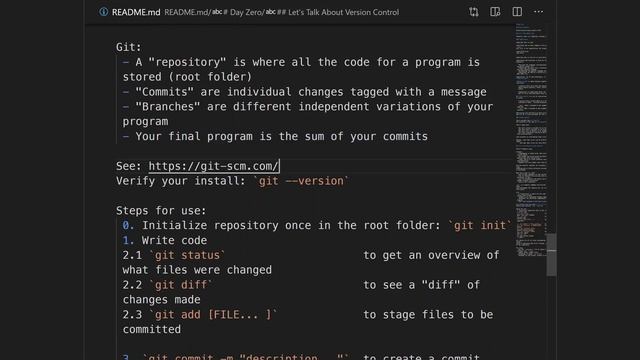Image resolution: width=640 pixels, height=360 pixels.
Task: Click the 'what files were changed' line
Action: [197, 270]
